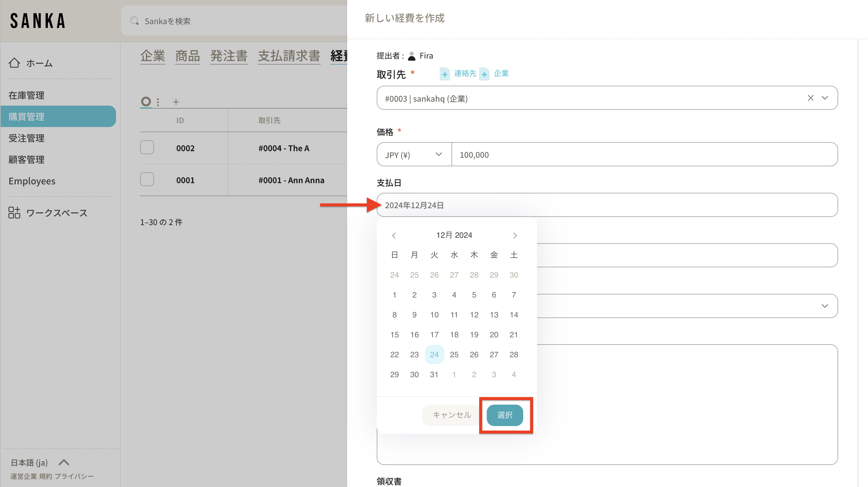Click the workspace grid icon
Image resolution: width=868 pixels, height=487 pixels.
click(x=14, y=213)
